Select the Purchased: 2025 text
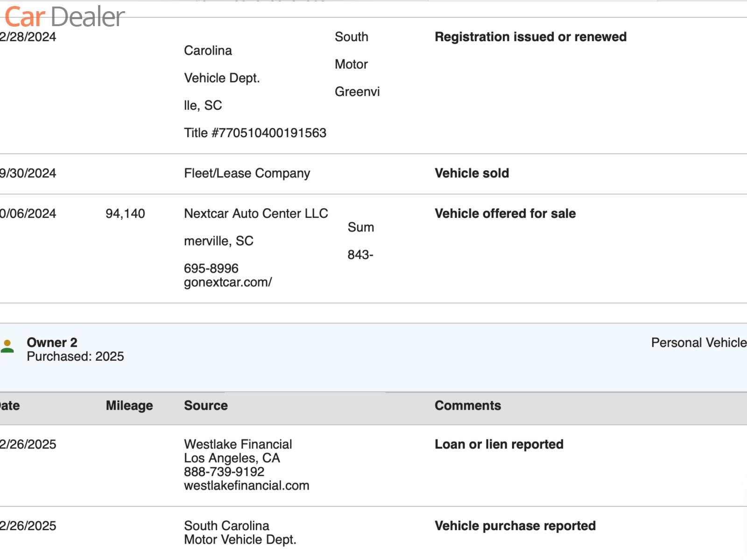The height and width of the screenshot is (560, 747). (x=75, y=357)
